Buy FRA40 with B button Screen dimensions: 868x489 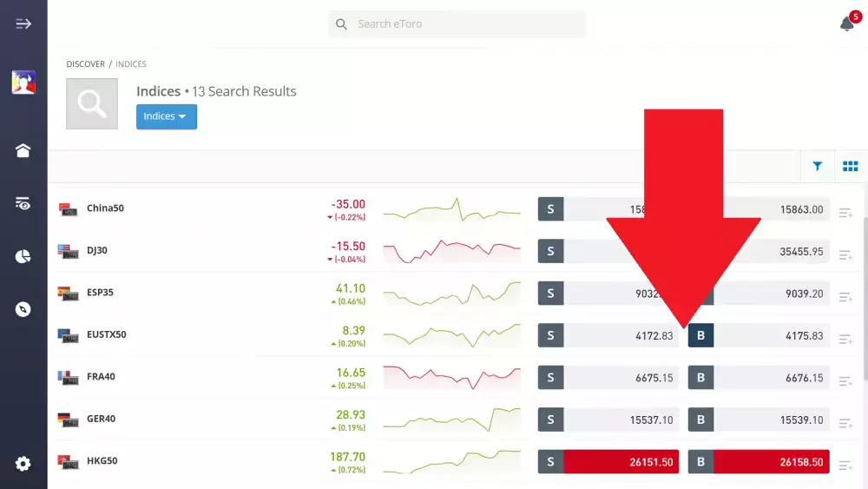tap(700, 378)
